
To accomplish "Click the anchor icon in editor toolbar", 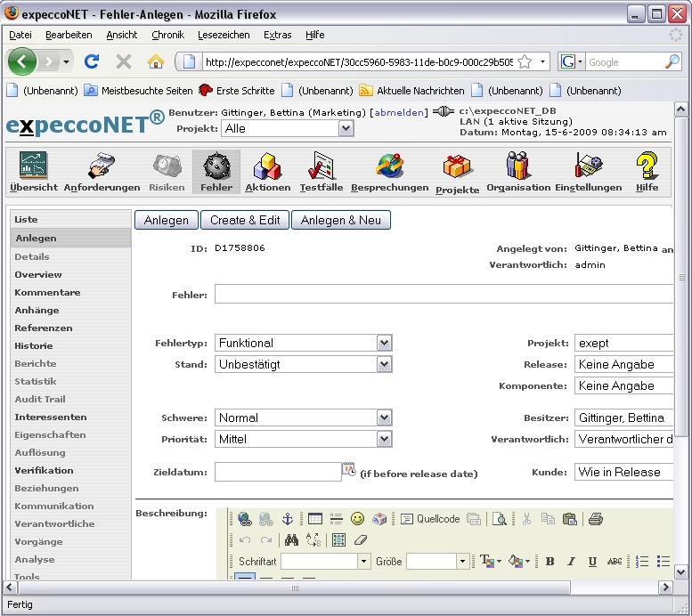I will 287,519.
